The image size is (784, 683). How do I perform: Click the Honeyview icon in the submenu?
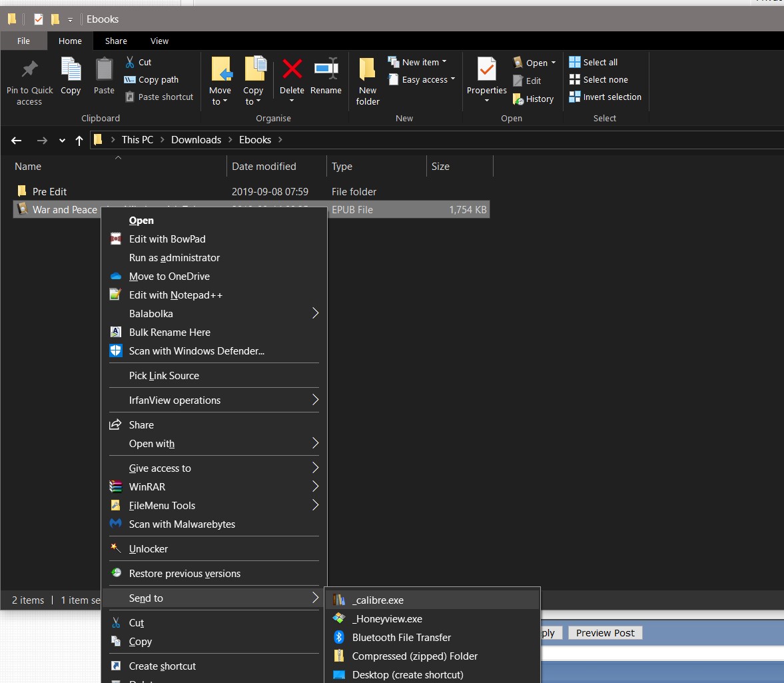[338, 618]
